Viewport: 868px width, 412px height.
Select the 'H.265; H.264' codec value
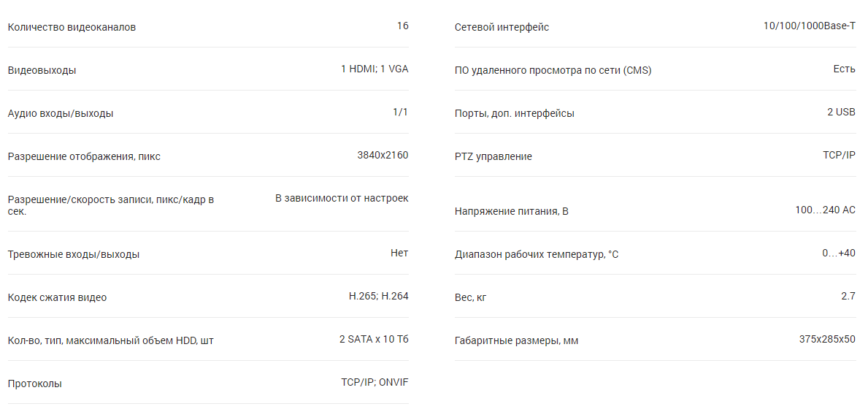(x=379, y=297)
